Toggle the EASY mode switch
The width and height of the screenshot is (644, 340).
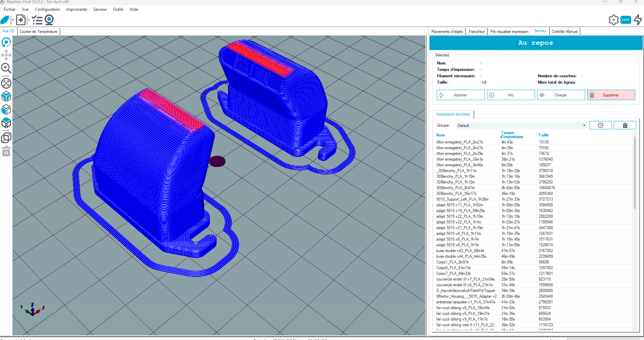tap(626, 20)
